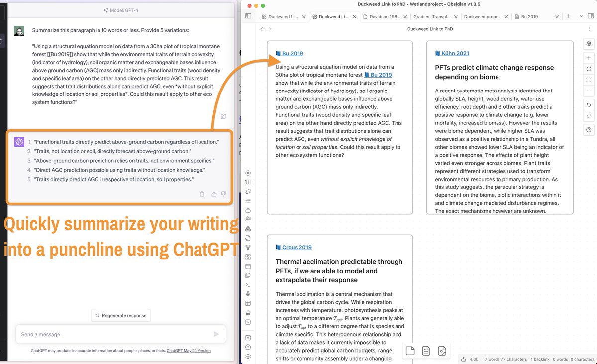Open the four-squares dashboard ribbon icon

(x=248, y=257)
